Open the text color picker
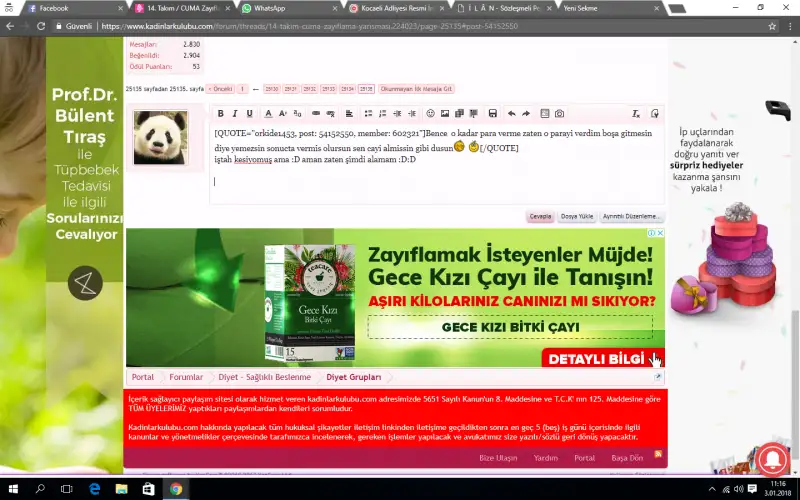The image size is (800, 500). (269, 114)
